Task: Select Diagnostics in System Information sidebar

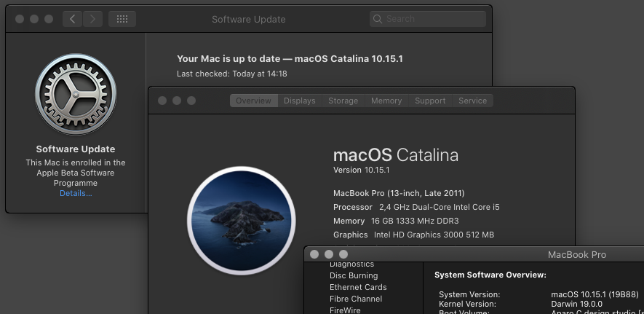Action: 352,264
